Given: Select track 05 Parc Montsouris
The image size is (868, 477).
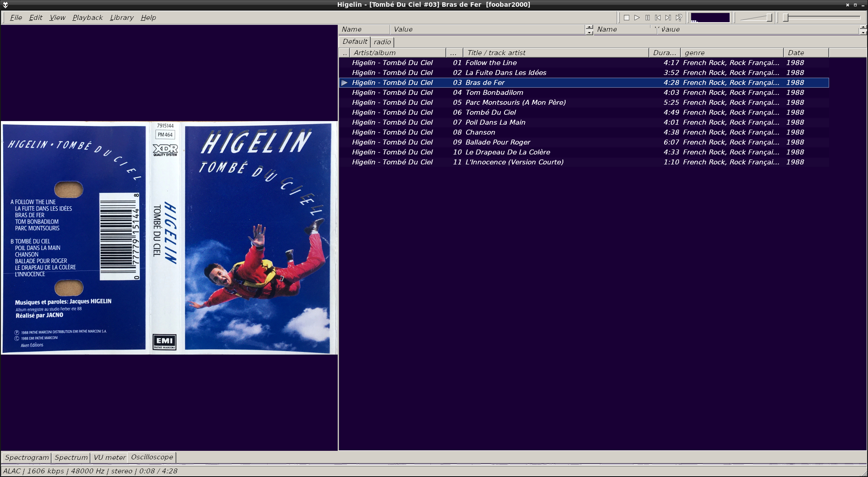Looking at the screenshot, I should coord(584,103).
